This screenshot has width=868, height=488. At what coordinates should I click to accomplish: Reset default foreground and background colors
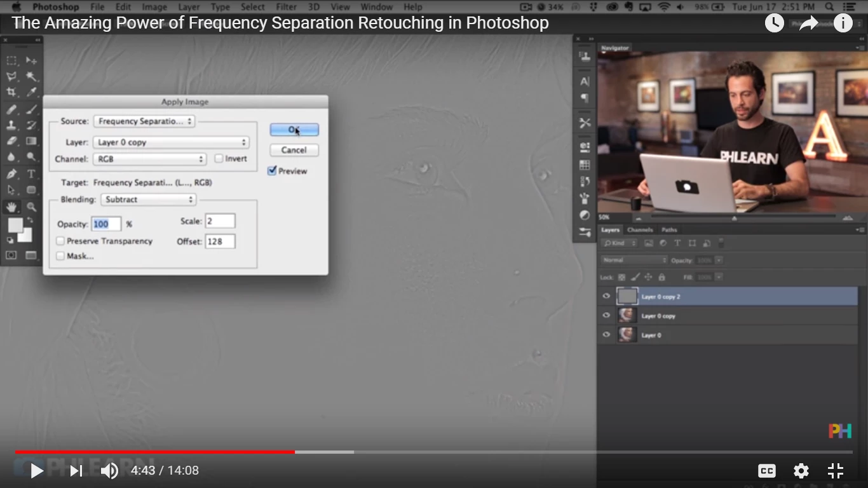[10, 240]
